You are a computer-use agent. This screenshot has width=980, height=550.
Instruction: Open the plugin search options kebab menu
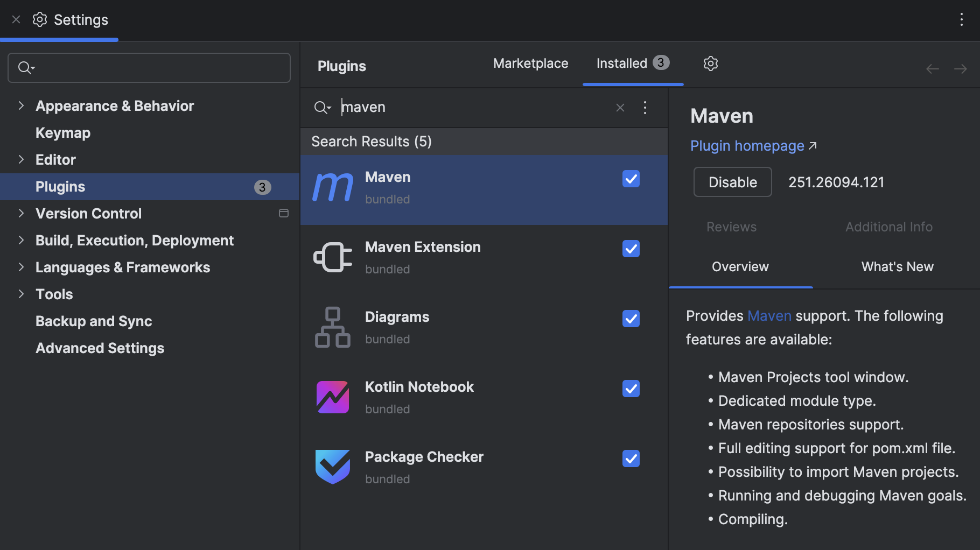[645, 108]
